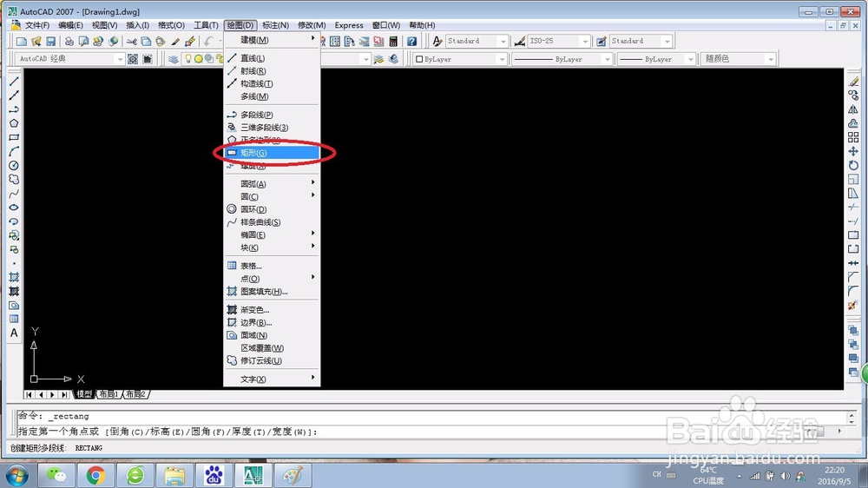The width and height of the screenshot is (868, 488).
Task: Open the 编辑(E) menu
Action: point(70,25)
